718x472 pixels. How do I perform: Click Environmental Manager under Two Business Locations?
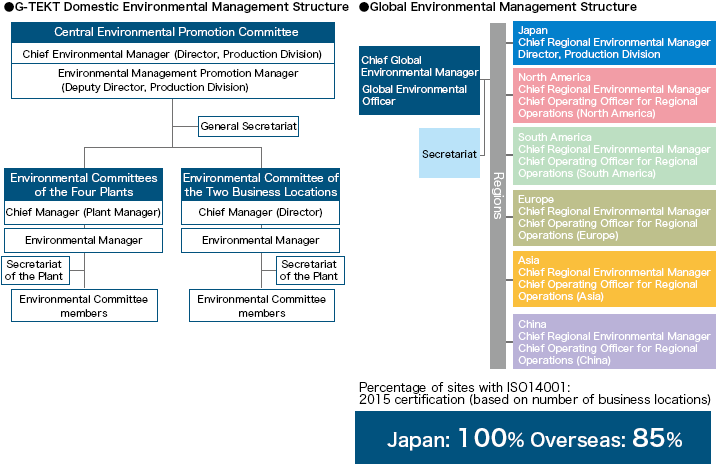(x=261, y=240)
